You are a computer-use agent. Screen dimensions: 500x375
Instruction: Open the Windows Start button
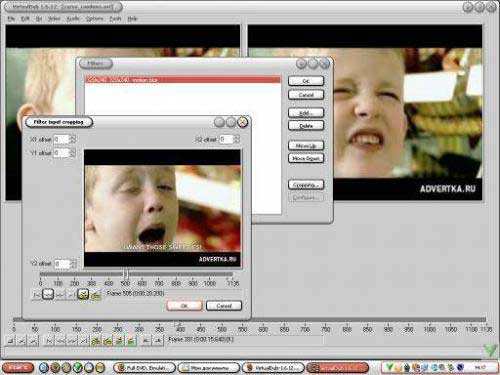click(18, 367)
